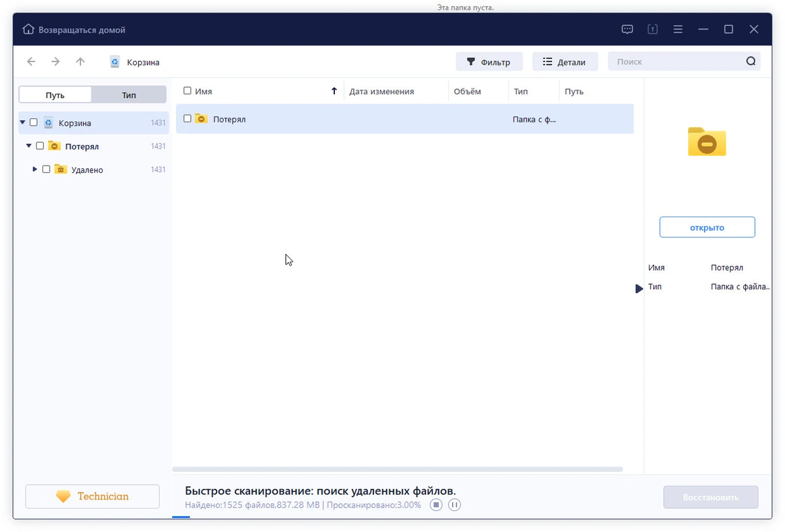Click the Детали list icon

[x=548, y=62]
